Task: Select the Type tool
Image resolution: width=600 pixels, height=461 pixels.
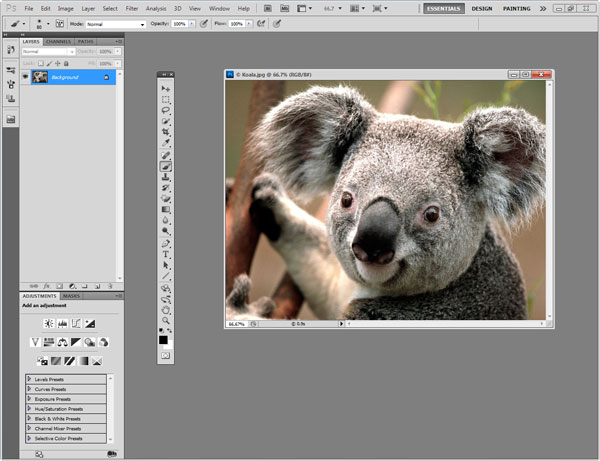Action: point(166,254)
